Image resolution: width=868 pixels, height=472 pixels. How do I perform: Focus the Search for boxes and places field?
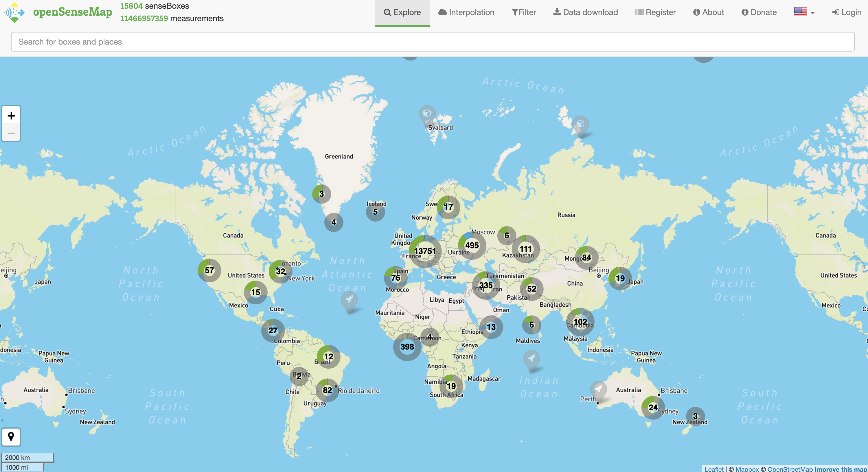tap(433, 42)
